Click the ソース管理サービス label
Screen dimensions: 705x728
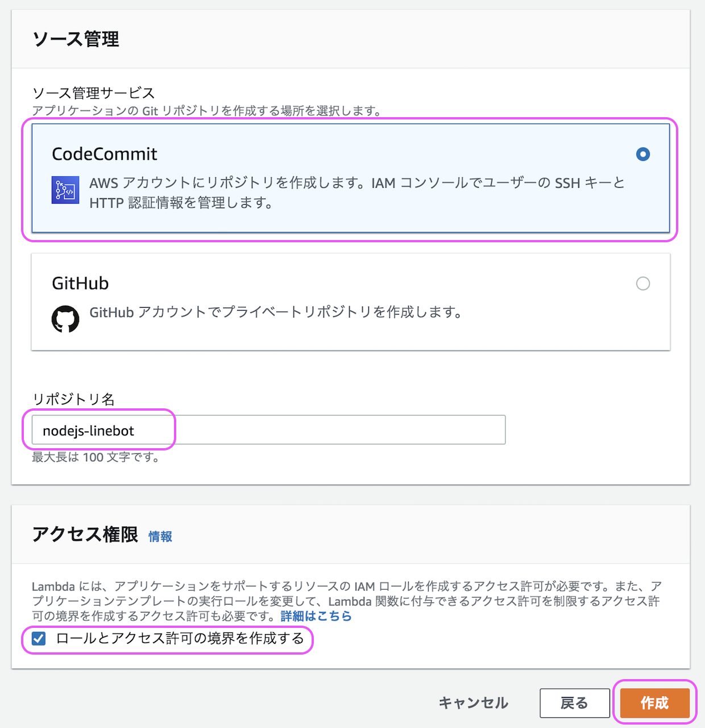pyautogui.click(x=94, y=93)
